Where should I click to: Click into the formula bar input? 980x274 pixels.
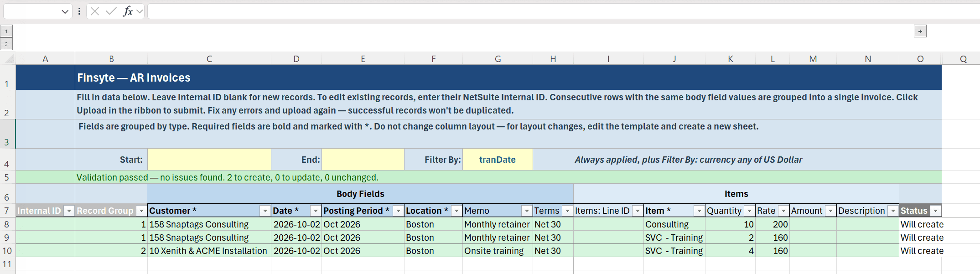point(564,11)
